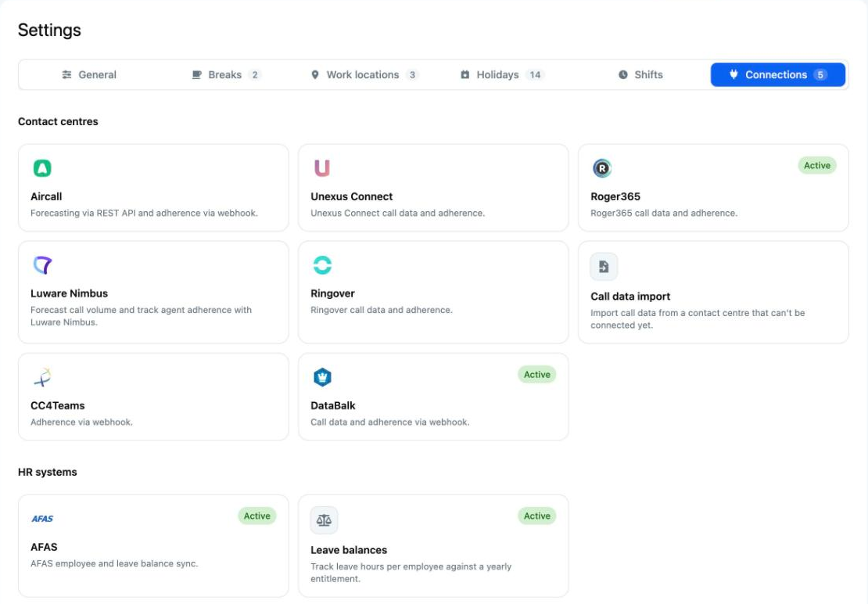Open the Call data import card title
The image size is (868, 604).
pyautogui.click(x=630, y=297)
